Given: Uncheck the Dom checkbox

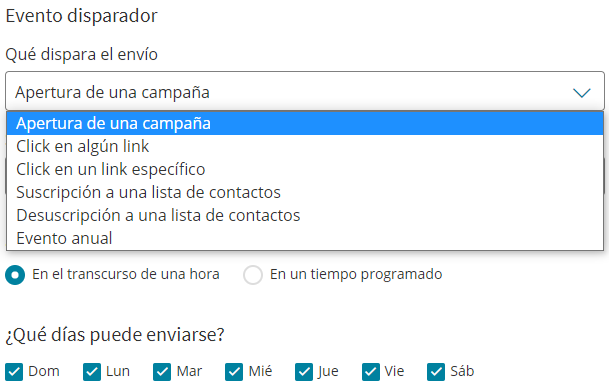Looking at the screenshot, I should tap(14, 372).
